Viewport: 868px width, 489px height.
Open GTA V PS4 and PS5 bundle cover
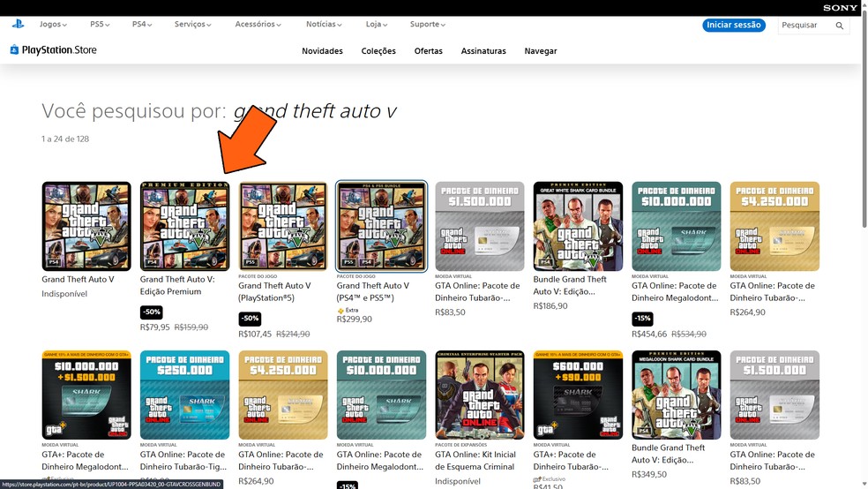coord(381,226)
